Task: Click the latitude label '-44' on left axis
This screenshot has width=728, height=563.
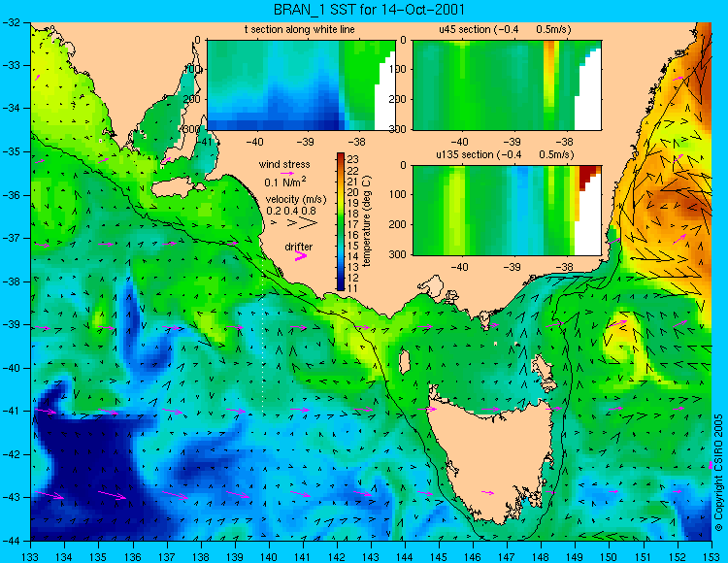Action: (x=12, y=541)
